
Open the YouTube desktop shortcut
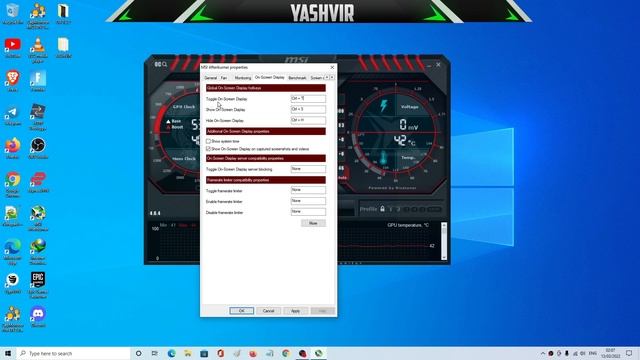tap(13, 47)
